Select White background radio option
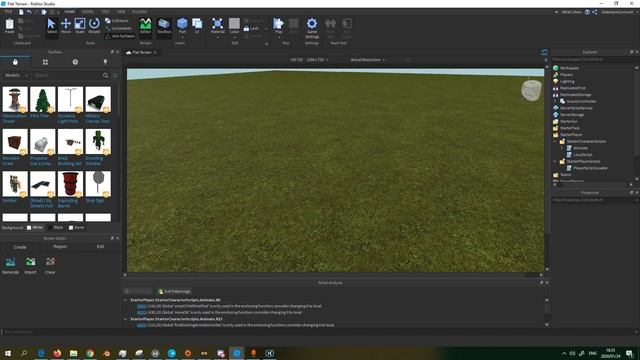This screenshot has height=360, width=640. coord(35,227)
